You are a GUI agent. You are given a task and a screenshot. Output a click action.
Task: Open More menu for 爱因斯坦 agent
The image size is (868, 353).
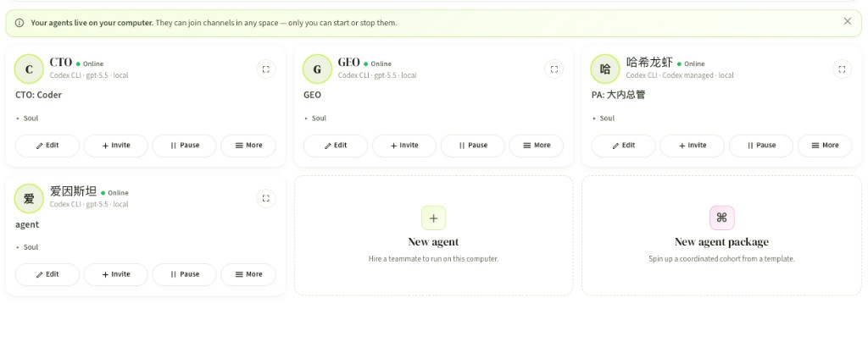[x=248, y=274]
